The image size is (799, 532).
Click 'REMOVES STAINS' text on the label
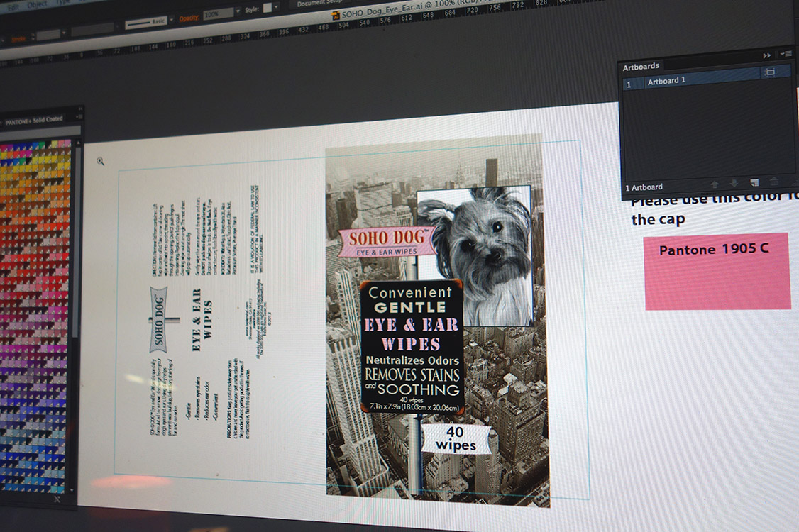412,375
